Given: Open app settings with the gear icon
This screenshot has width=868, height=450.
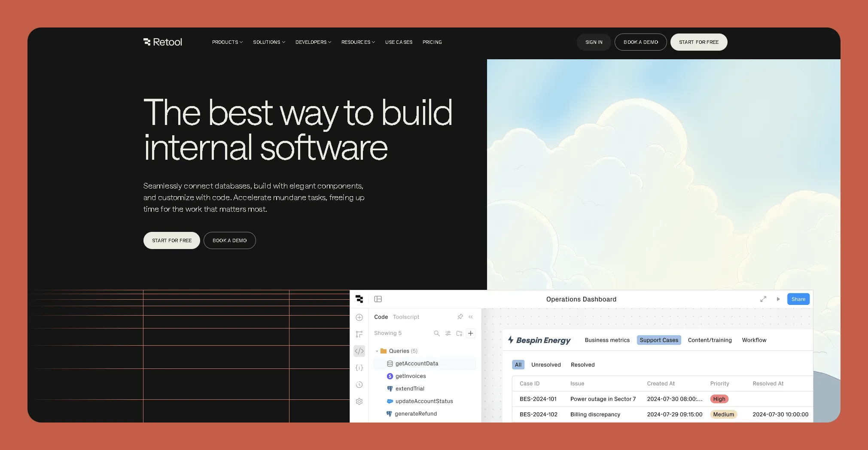Looking at the screenshot, I should point(359,401).
